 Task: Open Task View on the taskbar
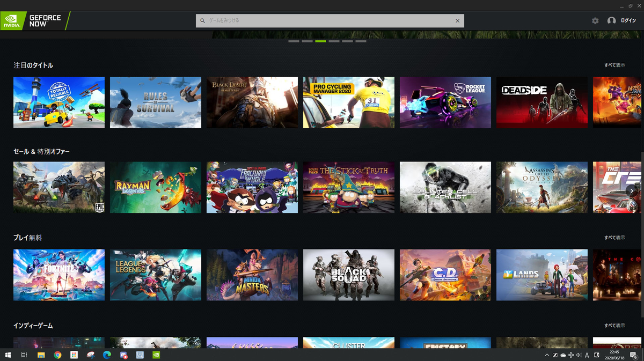(24, 355)
